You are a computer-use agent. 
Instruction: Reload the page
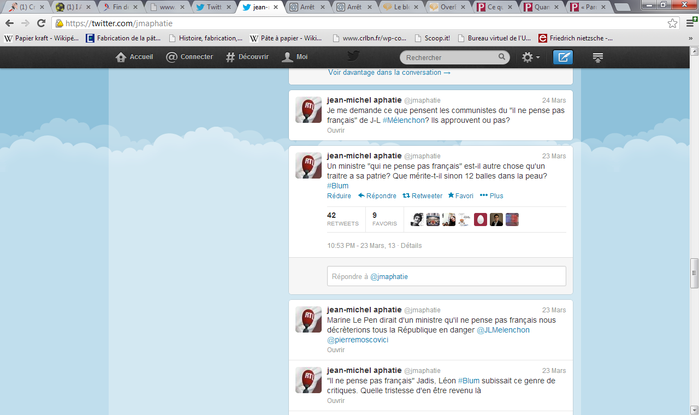tap(41, 23)
